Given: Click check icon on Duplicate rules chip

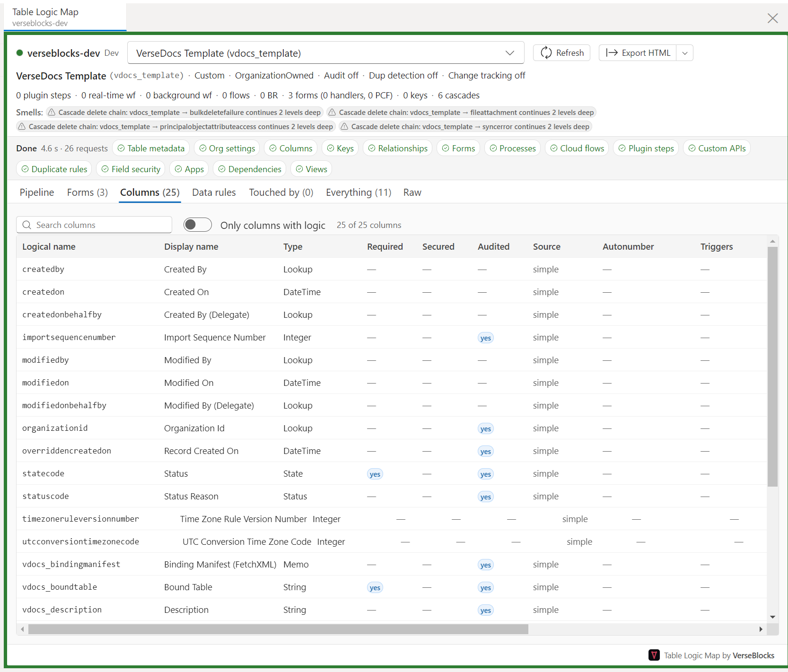Looking at the screenshot, I should 25,169.
